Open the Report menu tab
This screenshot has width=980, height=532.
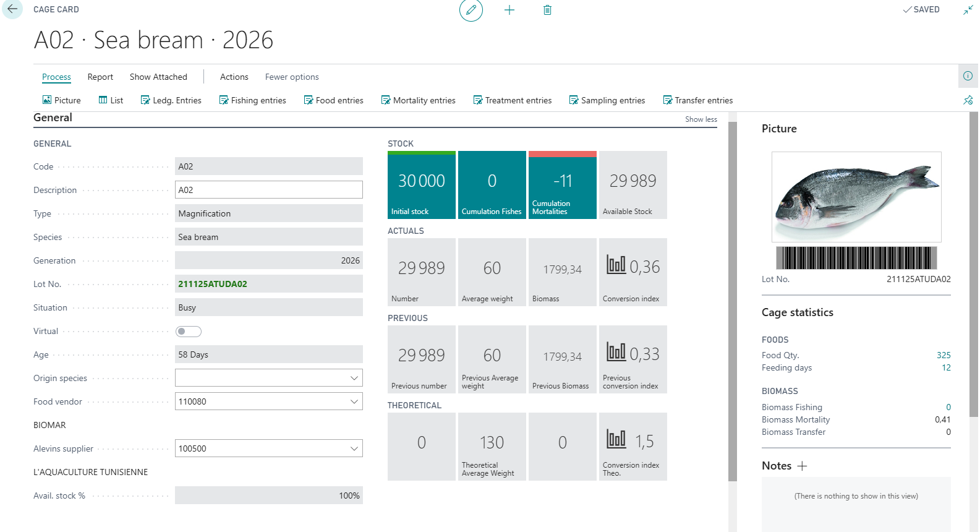[100, 77]
